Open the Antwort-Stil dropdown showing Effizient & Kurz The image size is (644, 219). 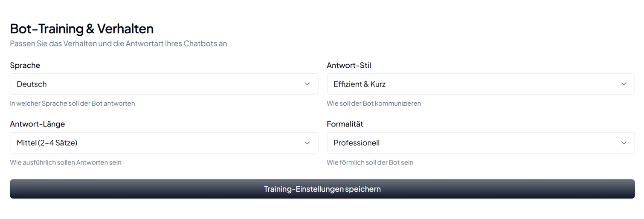[x=481, y=84]
